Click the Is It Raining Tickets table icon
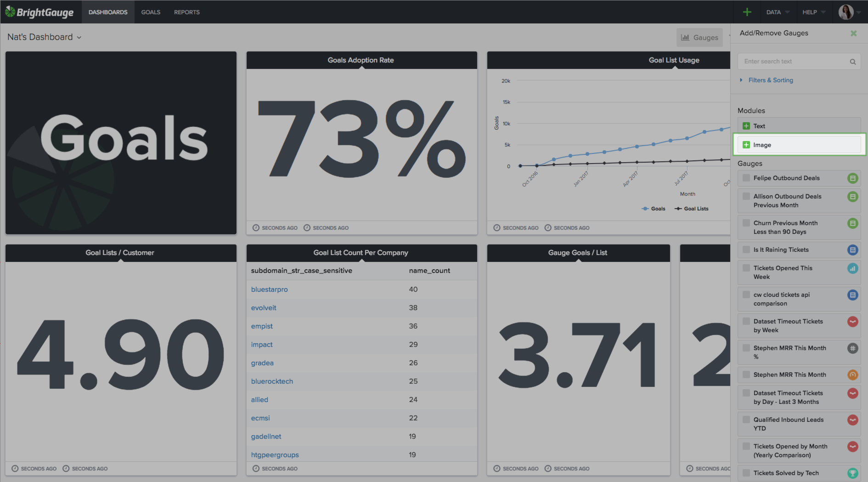 (853, 250)
